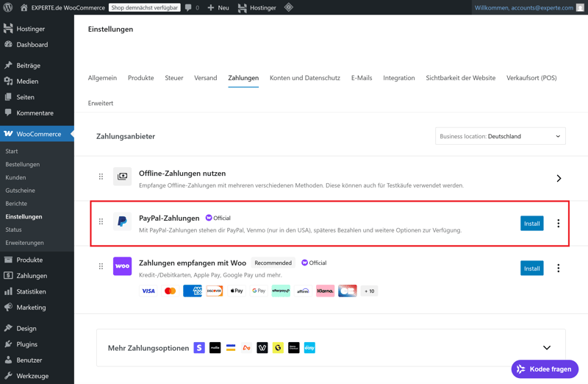Open the comments bubble in admin bar

[192, 7]
